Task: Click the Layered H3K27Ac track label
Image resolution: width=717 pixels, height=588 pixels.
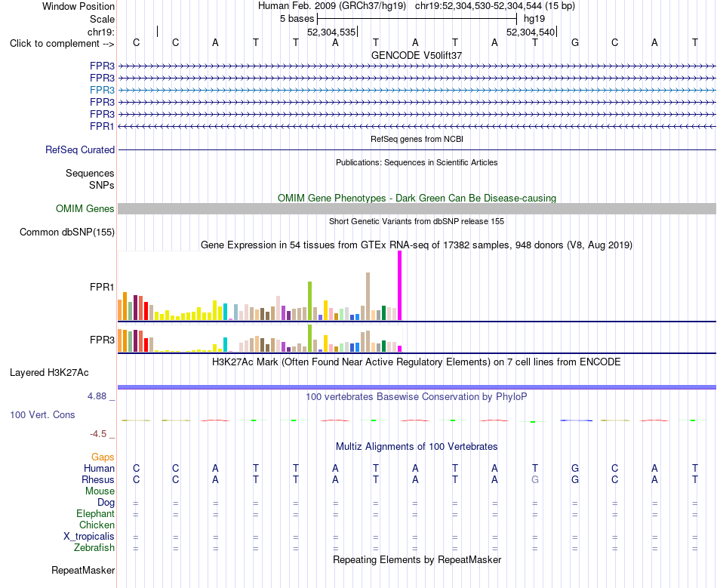Action: pyautogui.click(x=49, y=373)
